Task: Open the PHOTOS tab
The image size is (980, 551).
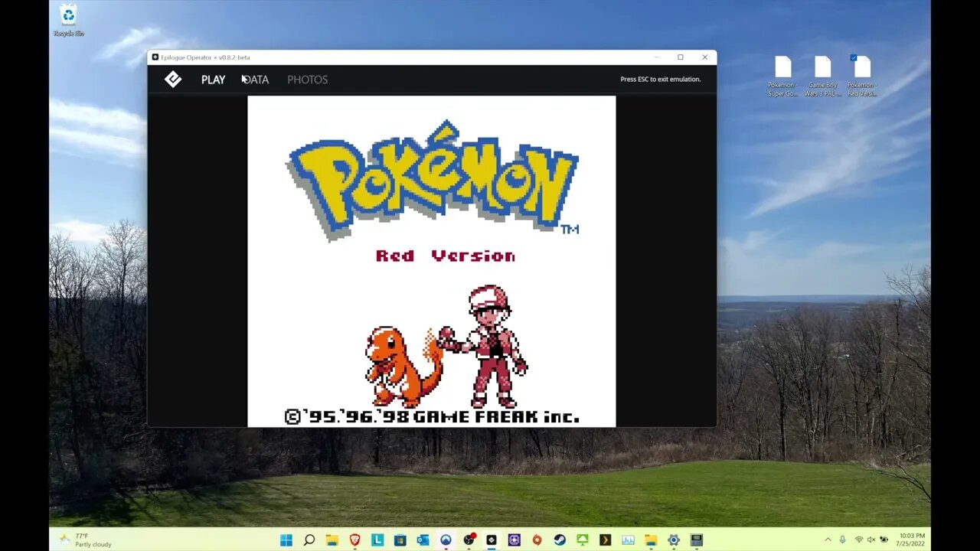Action: pos(307,80)
